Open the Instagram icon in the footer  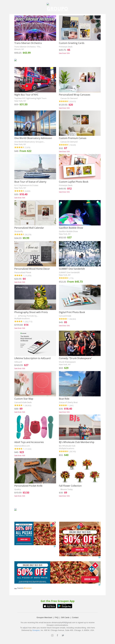point(52,635)
